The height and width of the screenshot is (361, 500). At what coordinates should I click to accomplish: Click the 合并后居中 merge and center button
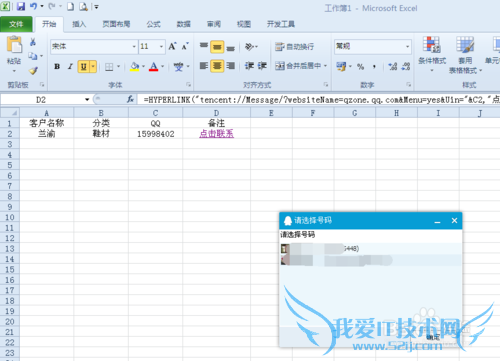tap(298, 66)
